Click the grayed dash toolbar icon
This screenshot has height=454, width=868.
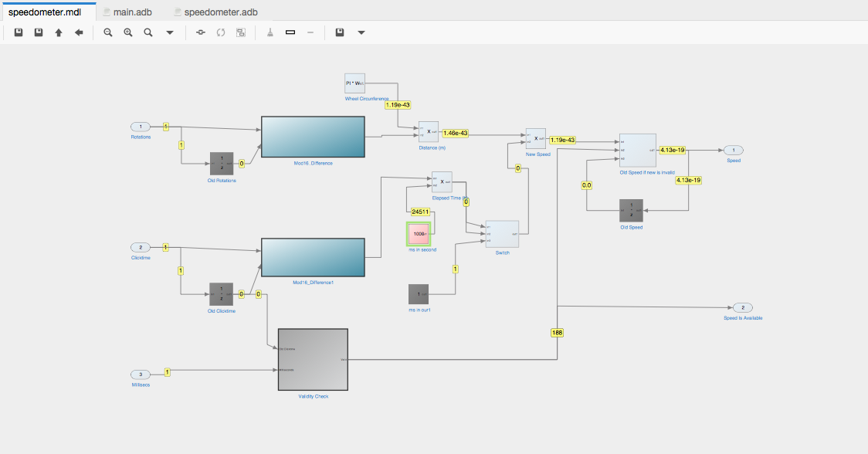click(310, 32)
